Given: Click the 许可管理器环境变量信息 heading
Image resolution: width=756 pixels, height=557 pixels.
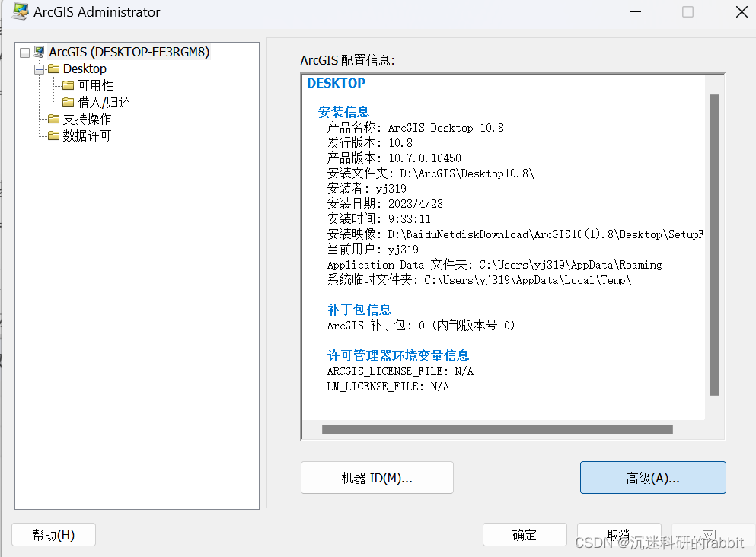Looking at the screenshot, I should [398, 355].
